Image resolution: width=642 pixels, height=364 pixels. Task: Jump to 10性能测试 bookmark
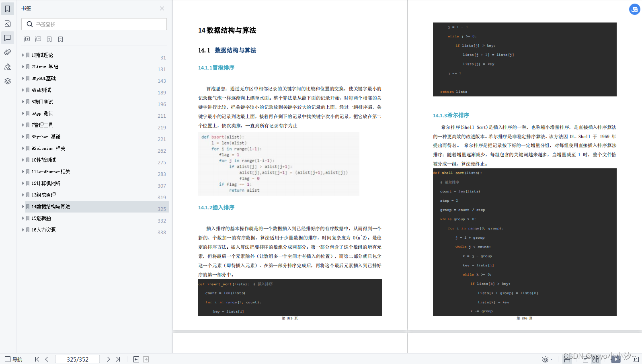pyautogui.click(x=43, y=160)
